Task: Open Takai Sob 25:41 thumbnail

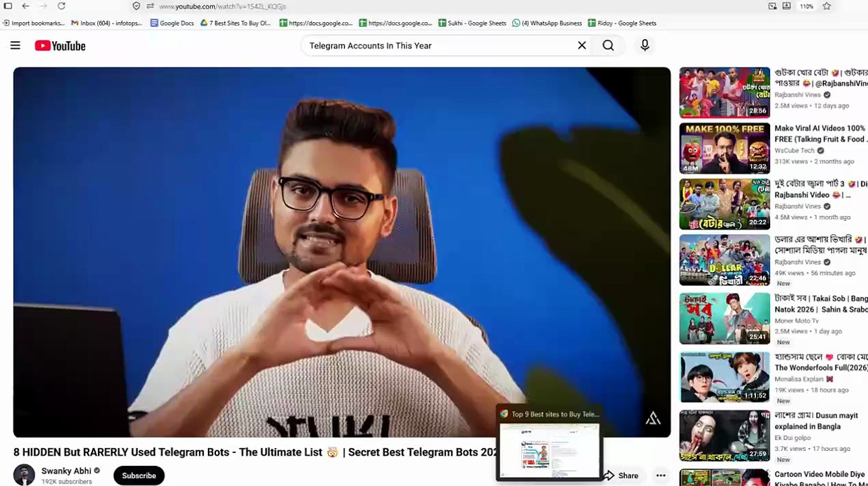Action: coord(724,319)
